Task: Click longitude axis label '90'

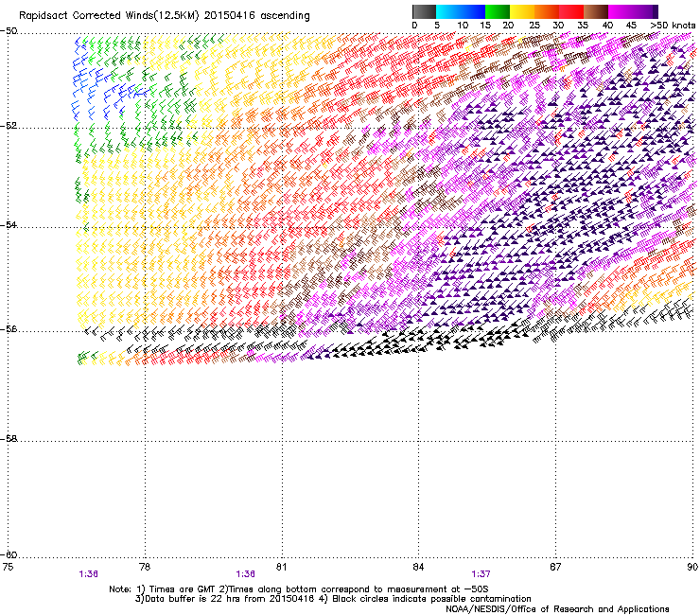Action: tap(692, 567)
